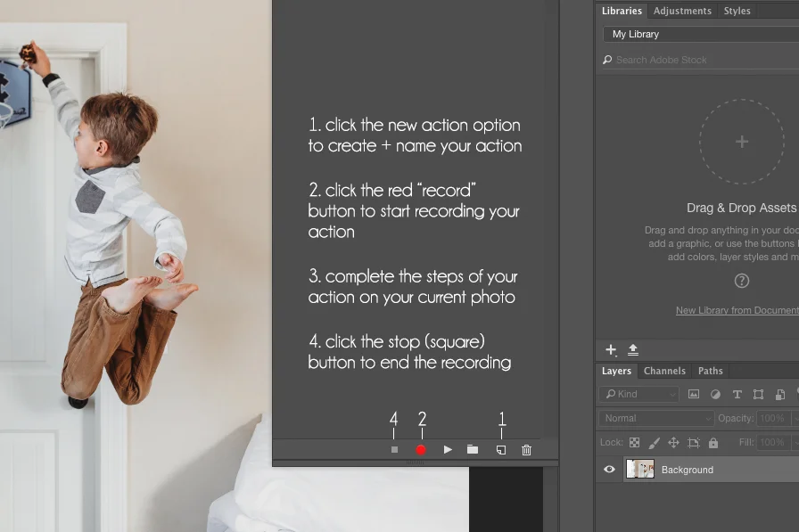Create a new action set folder
The height and width of the screenshot is (532, 799).
[x=473, y=449]
